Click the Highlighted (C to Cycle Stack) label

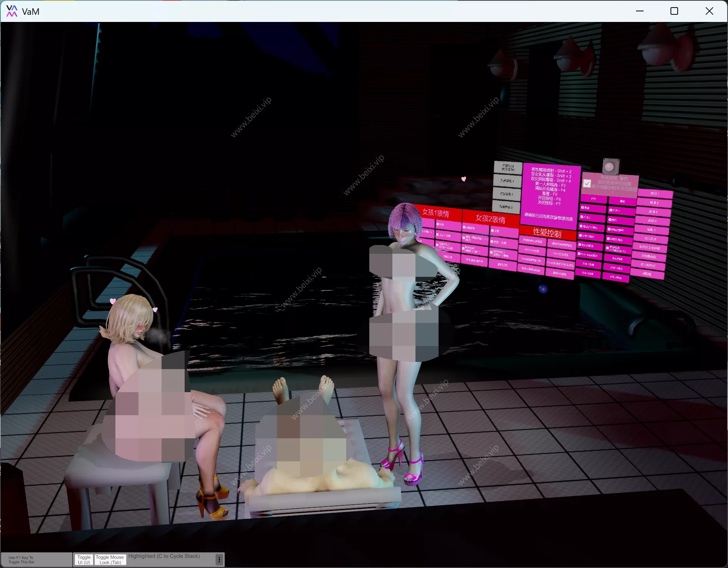tap(164, 556)
